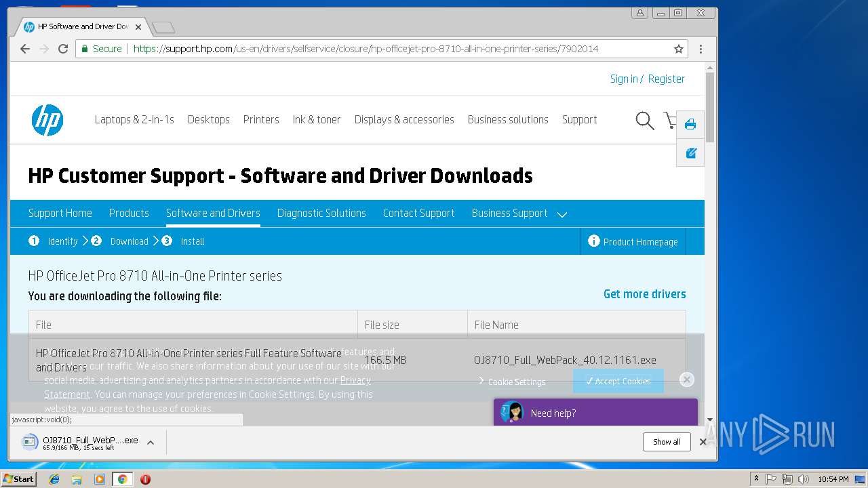This screenshot has width=868, height=488.
Task: Open the site search magnifier icon
Action: [x=644, y=121]
